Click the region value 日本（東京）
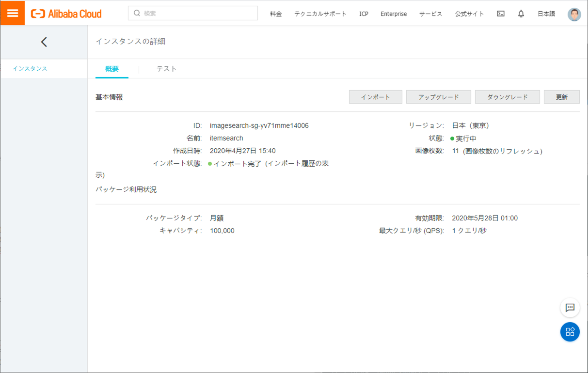 [x=471, y=125]
